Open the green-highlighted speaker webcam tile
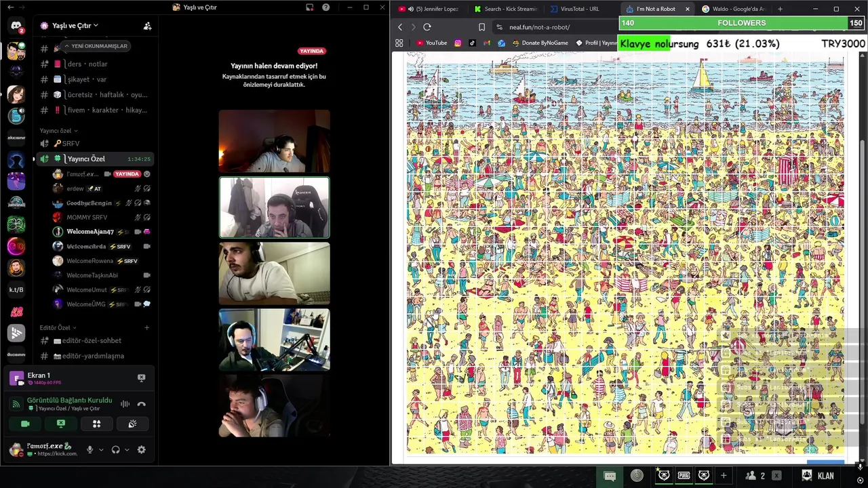Image resolution: width=868 pixels, height=488 pixels. pyautogui.click(x=274, y=207)
